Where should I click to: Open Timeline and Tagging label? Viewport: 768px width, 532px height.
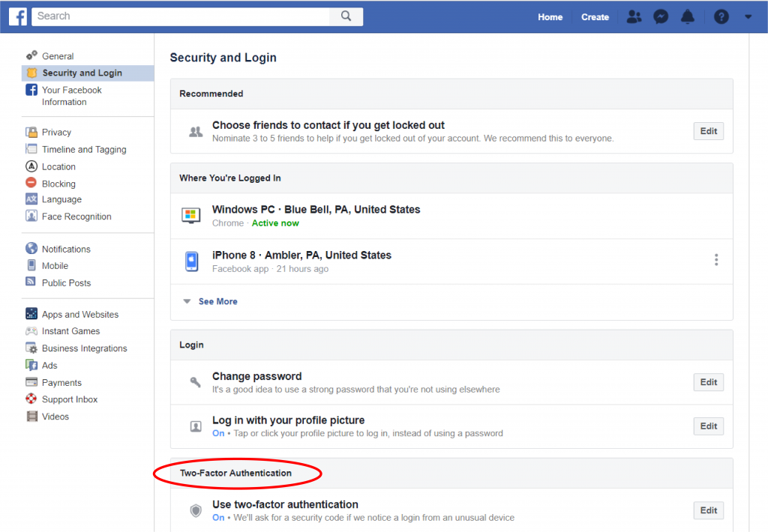pos(84,149)
